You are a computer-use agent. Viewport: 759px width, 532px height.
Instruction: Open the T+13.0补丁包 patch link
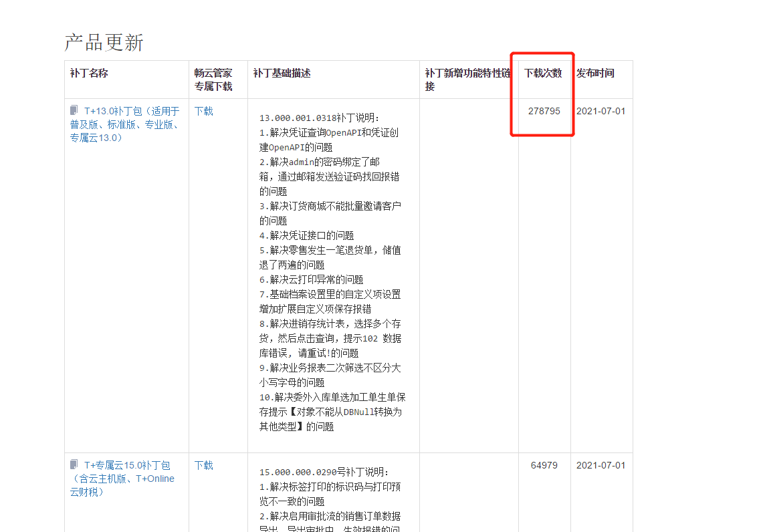pos(124,124)
